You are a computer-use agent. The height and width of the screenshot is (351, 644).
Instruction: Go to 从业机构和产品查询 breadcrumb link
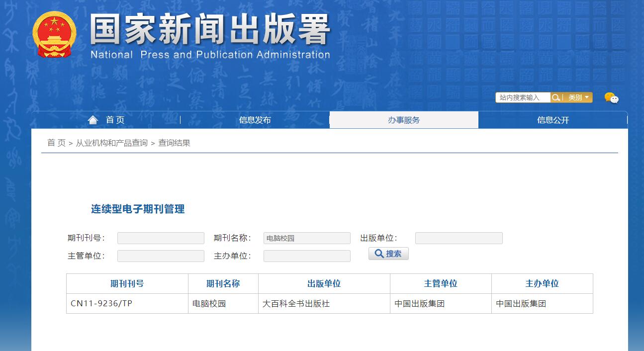coord(111,143)
